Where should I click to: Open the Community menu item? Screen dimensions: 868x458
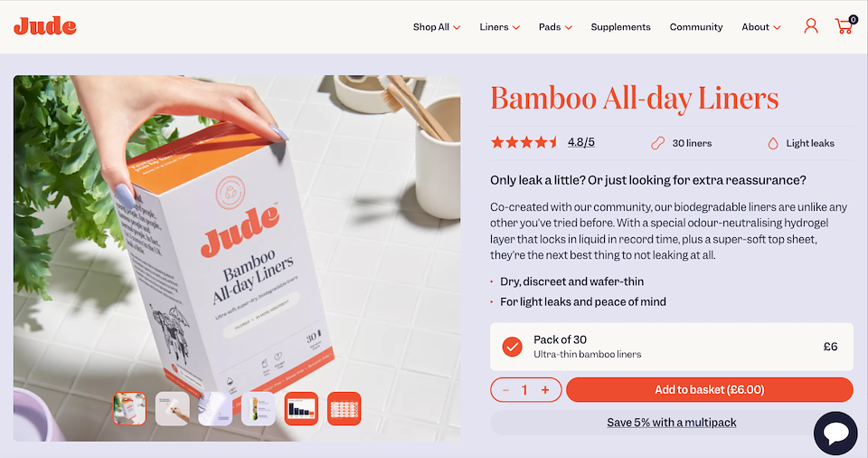point(696,26)
